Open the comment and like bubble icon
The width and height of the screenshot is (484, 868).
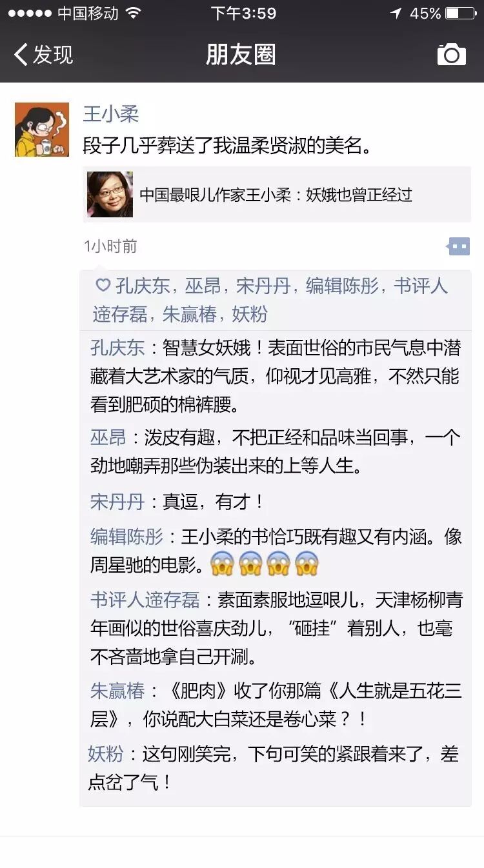click(459, 246)
